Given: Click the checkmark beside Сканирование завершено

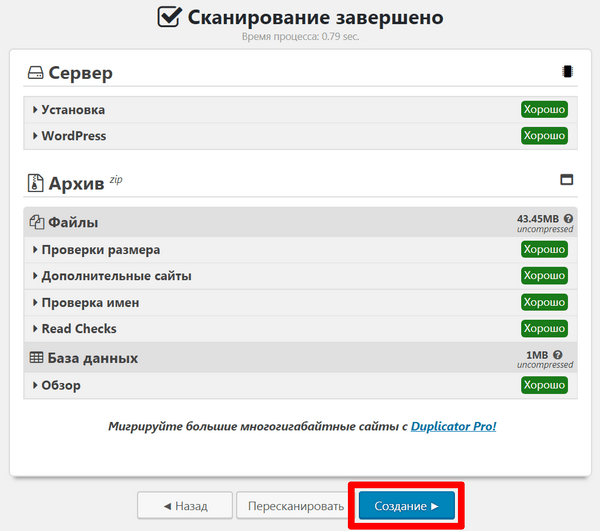Looking at the screenshot, I should [x=169, y=17].
